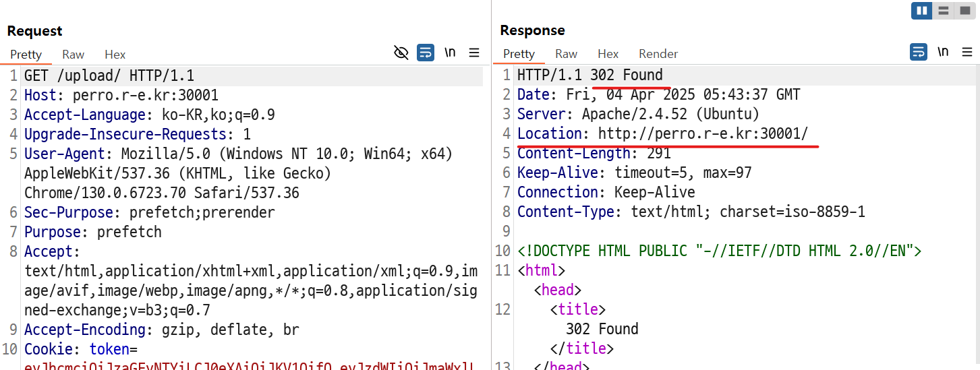Click the Date header in Response
Viewport: 980px width, 370px height.
click(659, 94)
